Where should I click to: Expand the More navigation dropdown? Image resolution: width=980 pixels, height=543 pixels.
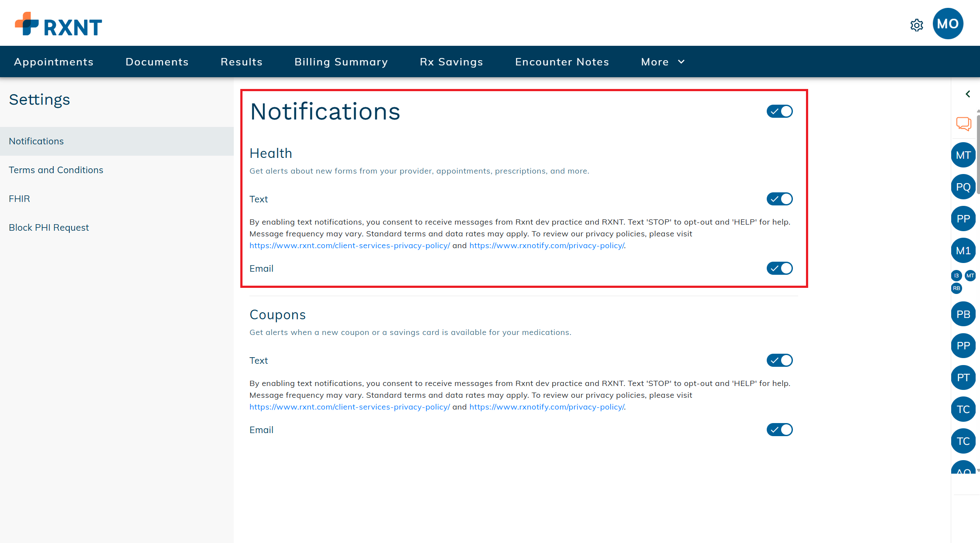[x=662, y=61]
